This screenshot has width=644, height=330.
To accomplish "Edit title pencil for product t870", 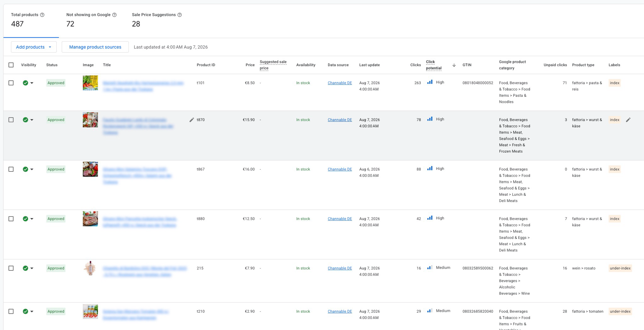I will coord(192,120).
